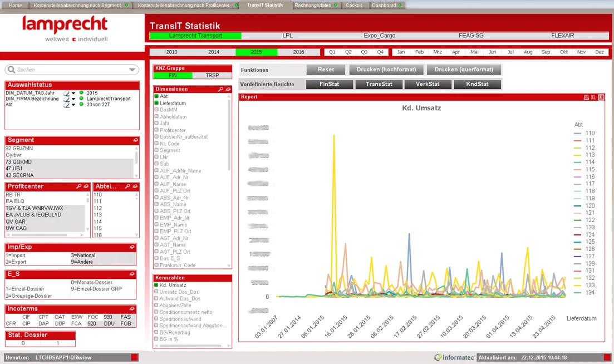This screenshot has height=364, width=614.
Task: Click the Segment list scroll-down arrow
Action: [136, 176]
